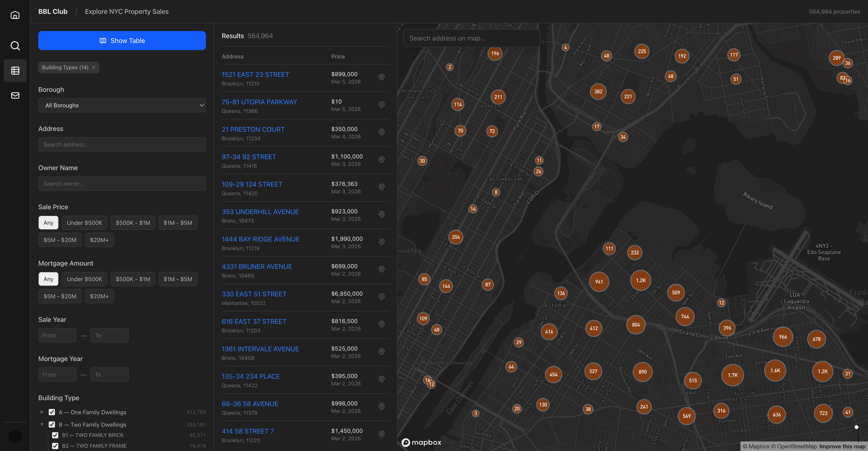868x451 pixels.
Task: Locate 1521 East 23 Street on map
Action: tap(381, 77)
